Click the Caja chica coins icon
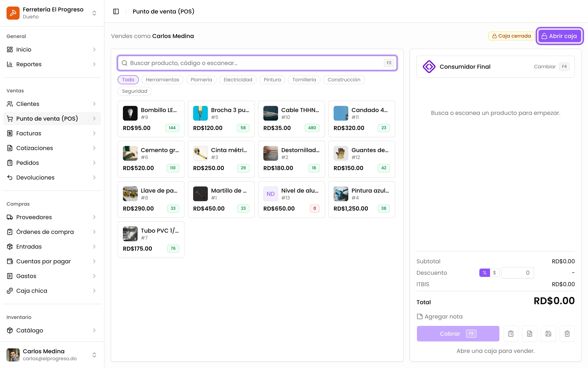The width and height of the screenshot is (588, 368). pyautogui.click(x=10, y=291)
